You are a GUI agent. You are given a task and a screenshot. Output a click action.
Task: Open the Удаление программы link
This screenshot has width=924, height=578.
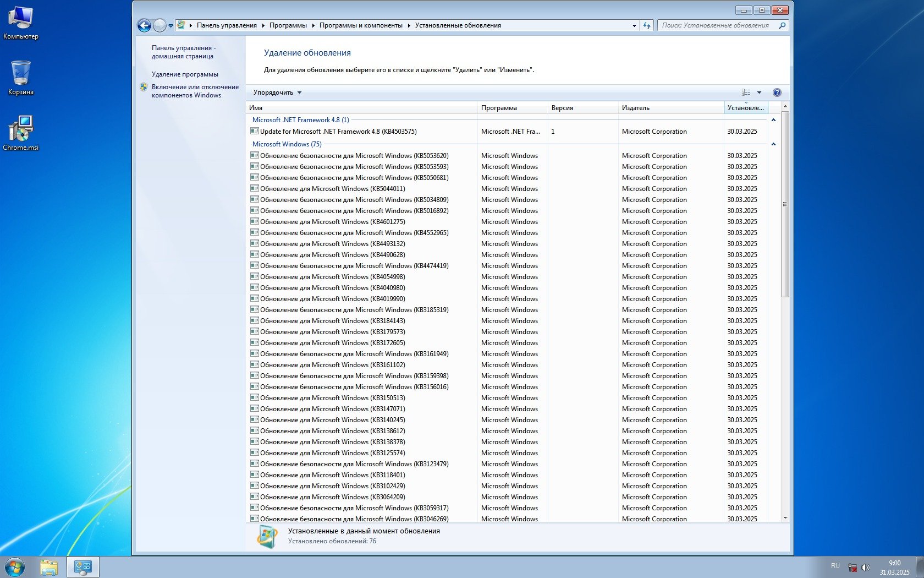pos(185,74)
